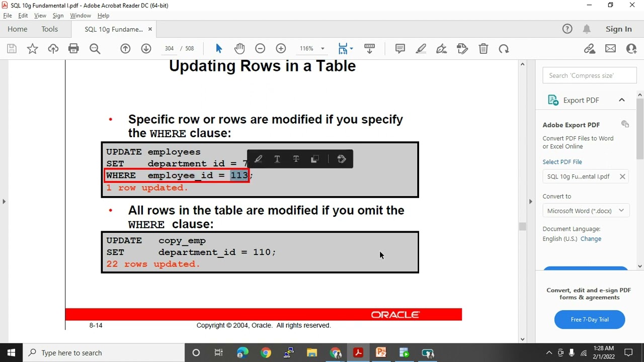Click the copy icon beside Adobe Export PDF

click(625, 124)
